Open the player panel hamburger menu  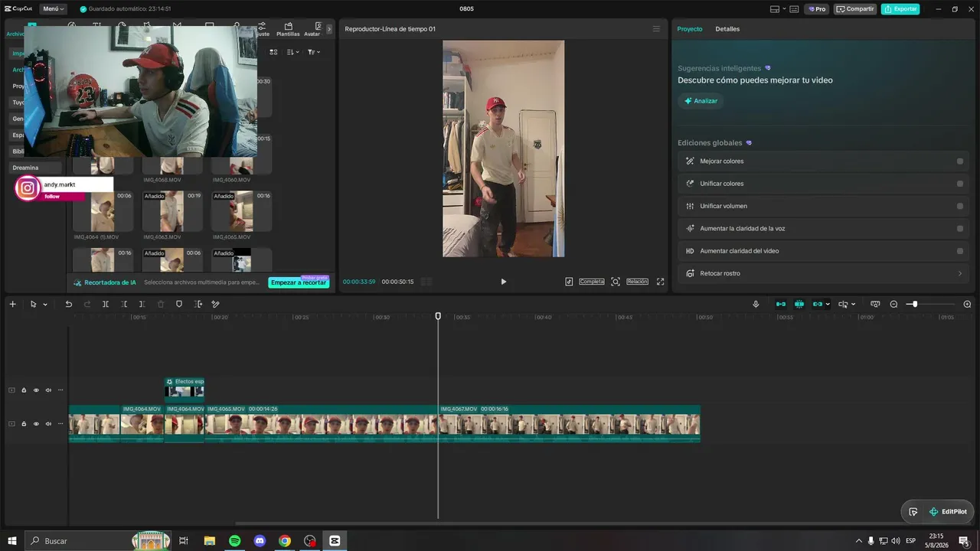click(x=656, y=29)
